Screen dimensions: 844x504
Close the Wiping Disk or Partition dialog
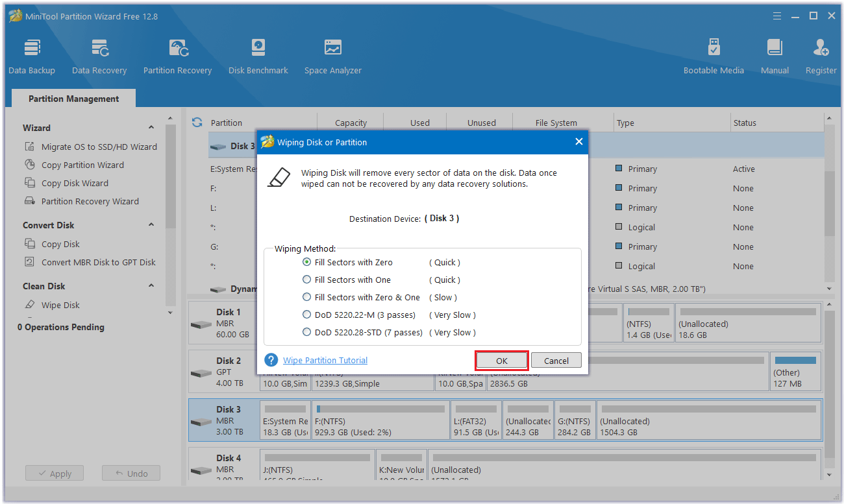click(x=578, y=141)
